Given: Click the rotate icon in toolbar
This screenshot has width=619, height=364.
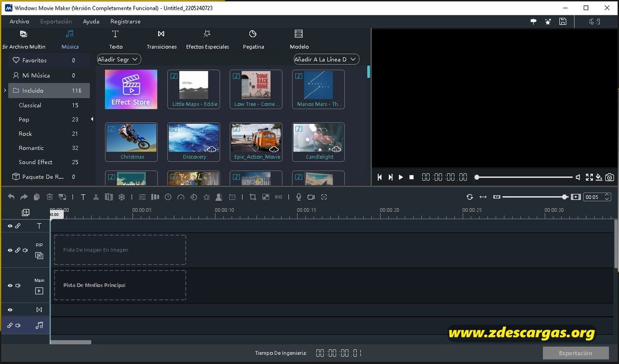Looking at the screenshot, I should click(193, 197).
